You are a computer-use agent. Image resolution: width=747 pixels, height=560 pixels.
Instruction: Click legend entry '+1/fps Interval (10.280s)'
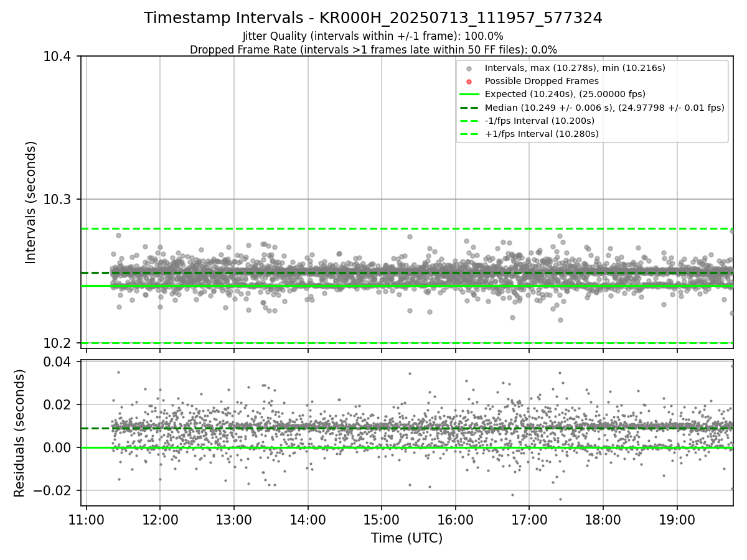click(x=542, y=134)
